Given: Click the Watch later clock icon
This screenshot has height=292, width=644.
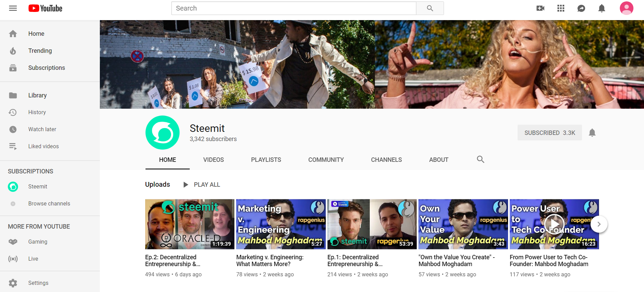Looking at the screenshot, I should point(13,129).
